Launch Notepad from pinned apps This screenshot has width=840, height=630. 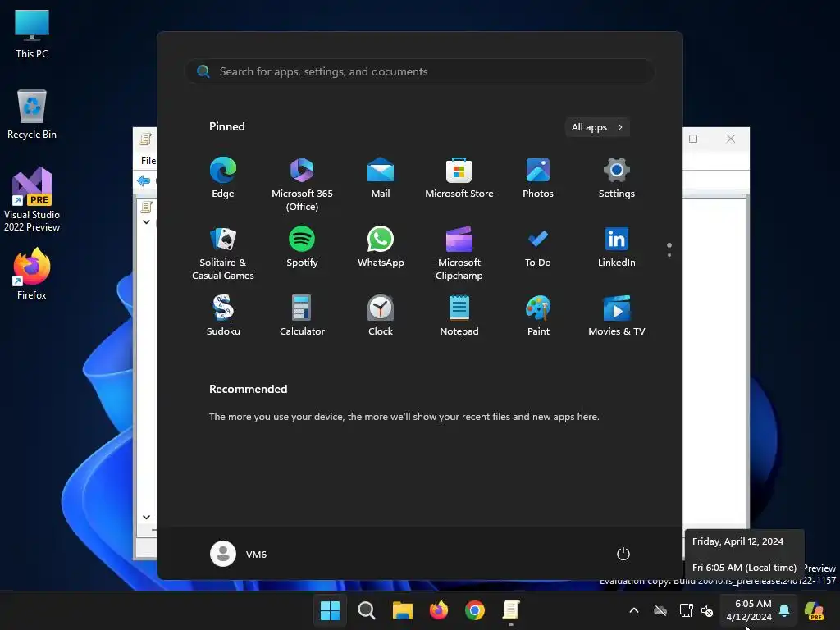pos(459,316)
